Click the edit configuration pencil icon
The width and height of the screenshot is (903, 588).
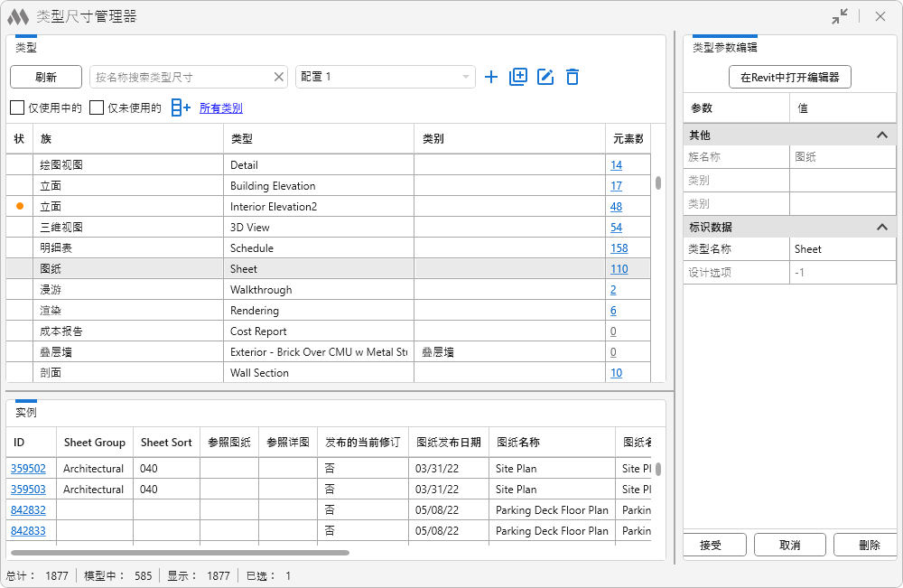pos(545,77)
